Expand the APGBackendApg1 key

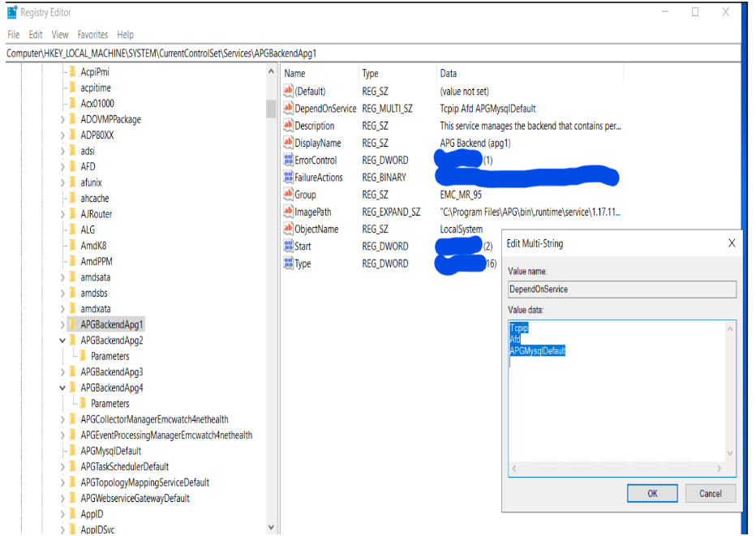coord(62,325)
